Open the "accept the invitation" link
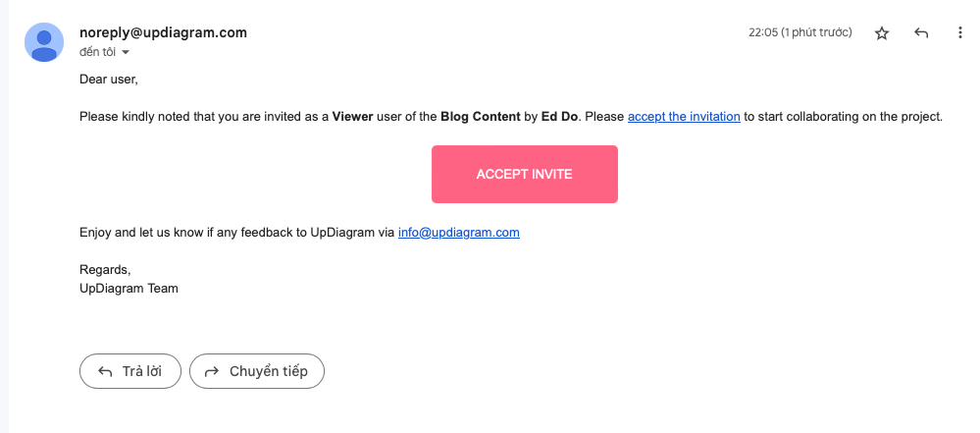This screenshot has width=980, height=433. (684, 117)
